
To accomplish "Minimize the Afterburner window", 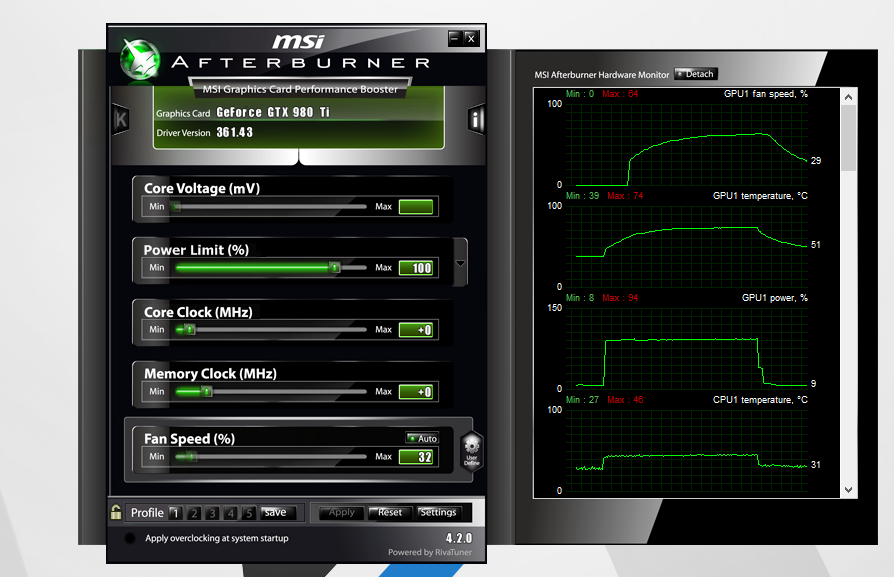I will tap(454, 38).
